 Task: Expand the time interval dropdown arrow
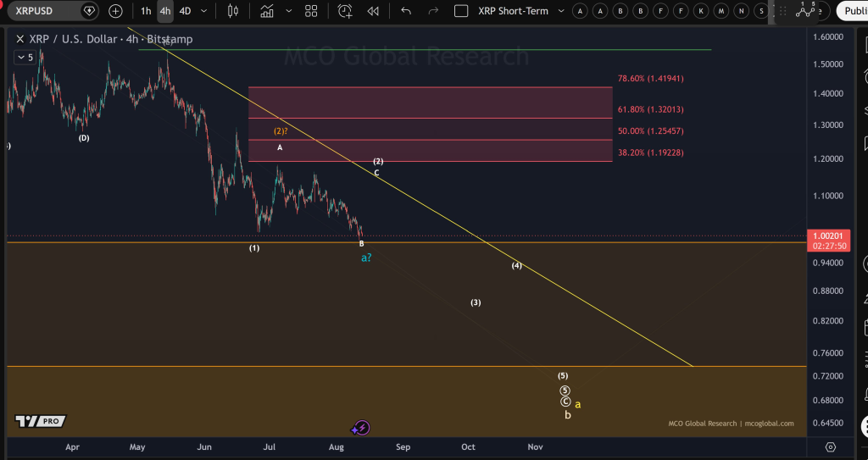pos(203,10)
